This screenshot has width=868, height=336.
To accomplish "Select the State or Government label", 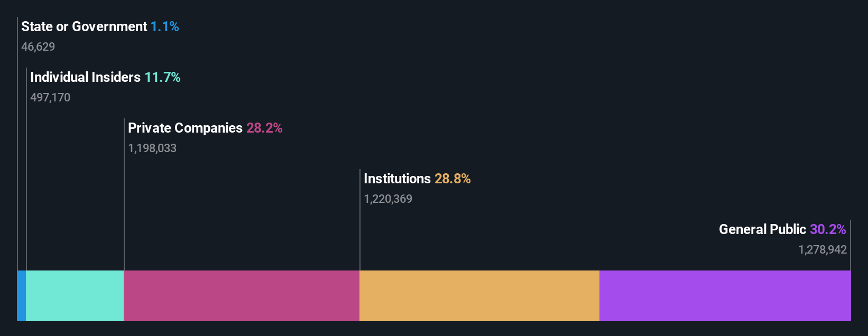I will 84,26.
